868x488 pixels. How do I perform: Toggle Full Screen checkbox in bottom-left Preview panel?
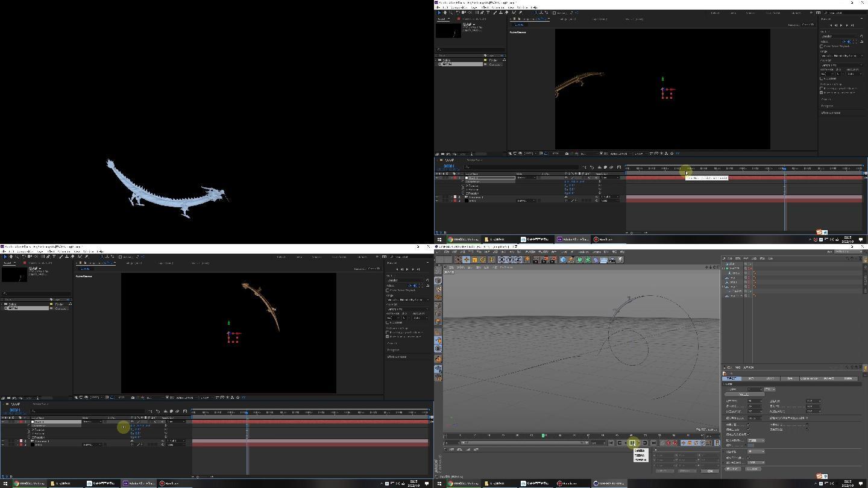point(388,322)
